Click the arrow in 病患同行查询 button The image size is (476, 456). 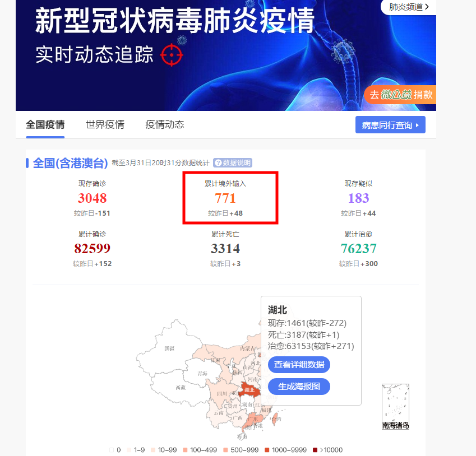click(x=417, y=125)
